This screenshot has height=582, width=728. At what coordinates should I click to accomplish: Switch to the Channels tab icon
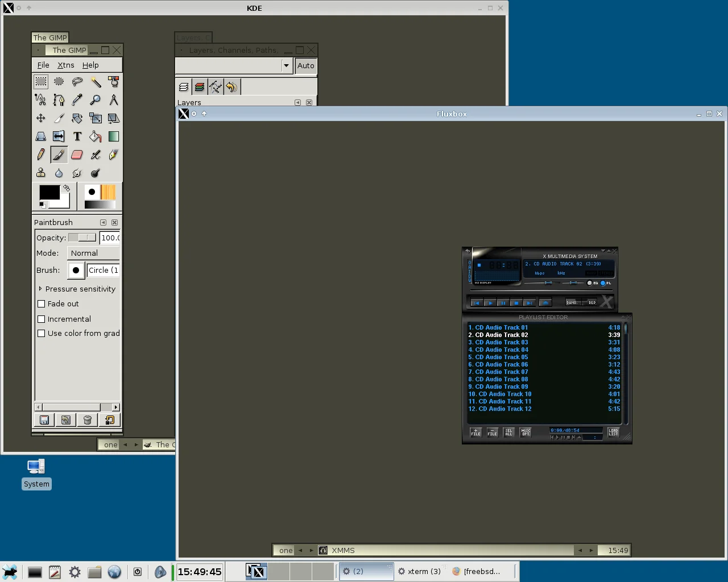pos(200,87)
